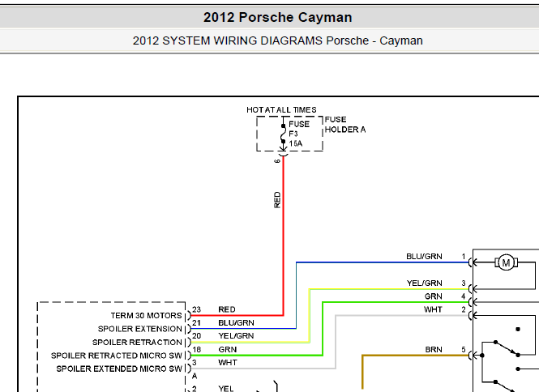Click the "BLU/GRN" label next to pin 21
The width and height of the screenshot is (539, 392).
coord(236,323)
